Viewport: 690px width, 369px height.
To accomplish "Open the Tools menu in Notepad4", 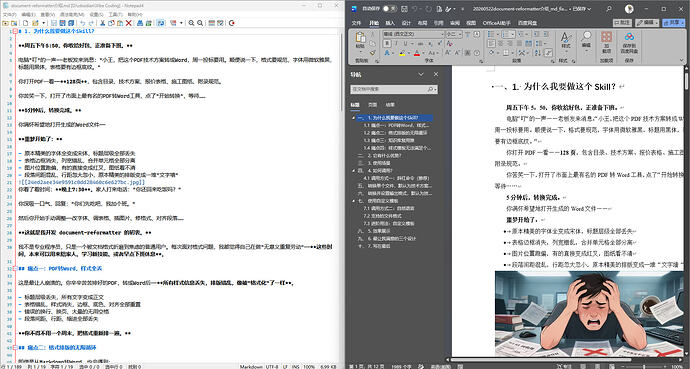I will (x=115, y=15).
